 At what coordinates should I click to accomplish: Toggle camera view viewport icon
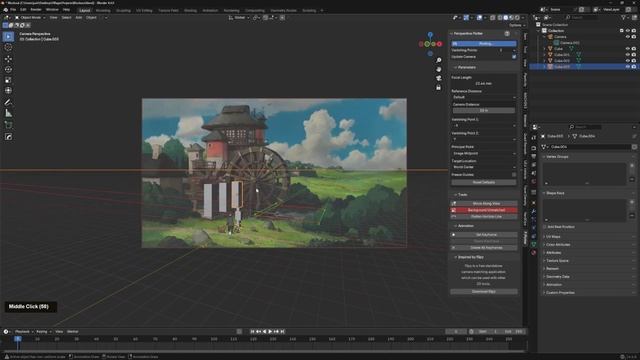[x=438, y=78]
